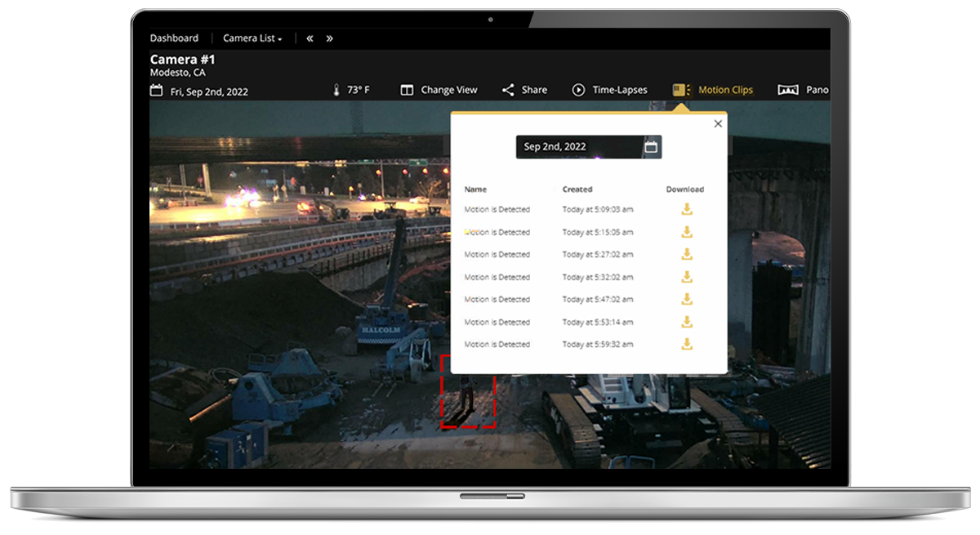Download the 5:09:03 am motion clip
Viewport: 980px width, 535px height.
coord(687,209)
